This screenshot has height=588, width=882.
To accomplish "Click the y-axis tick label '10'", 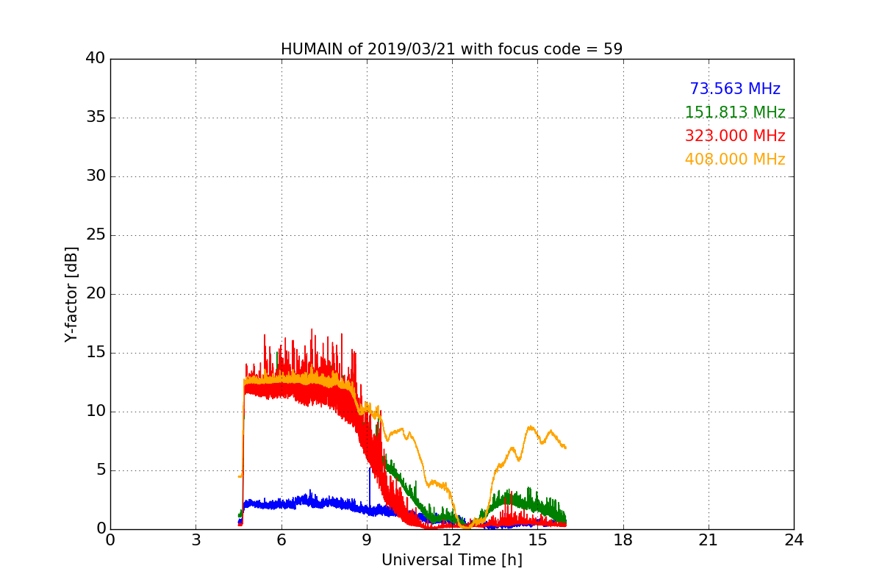I will 95,412.
